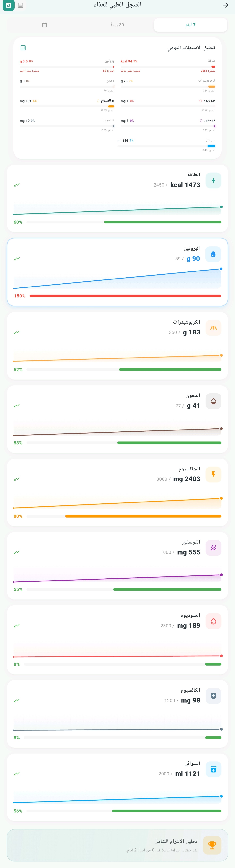This screenshot has height=868, width=235.
Task: Select the energy lightning bolt icon
Action: (213, 181)
